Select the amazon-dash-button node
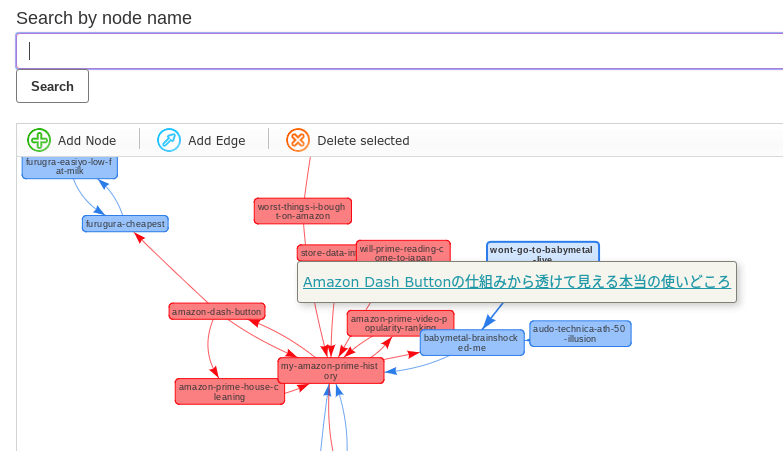Screen dimensions: 783x451 click(x=217, y=312)
